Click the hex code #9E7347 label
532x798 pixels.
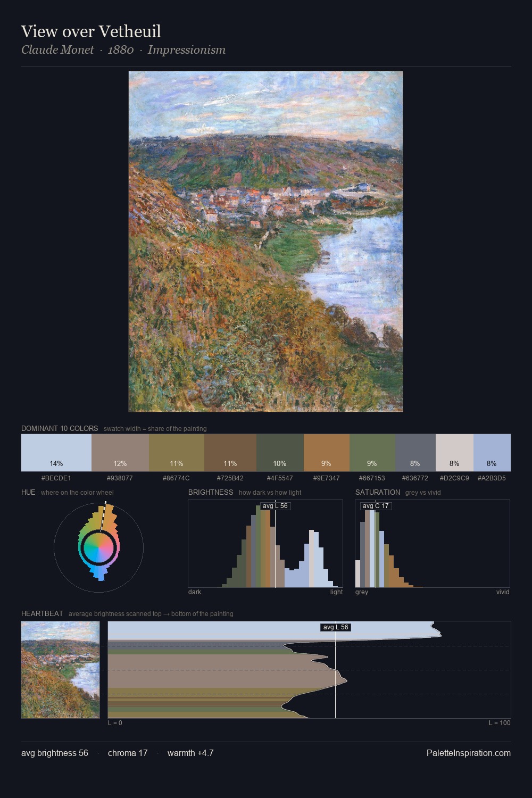tap(327, 478)
